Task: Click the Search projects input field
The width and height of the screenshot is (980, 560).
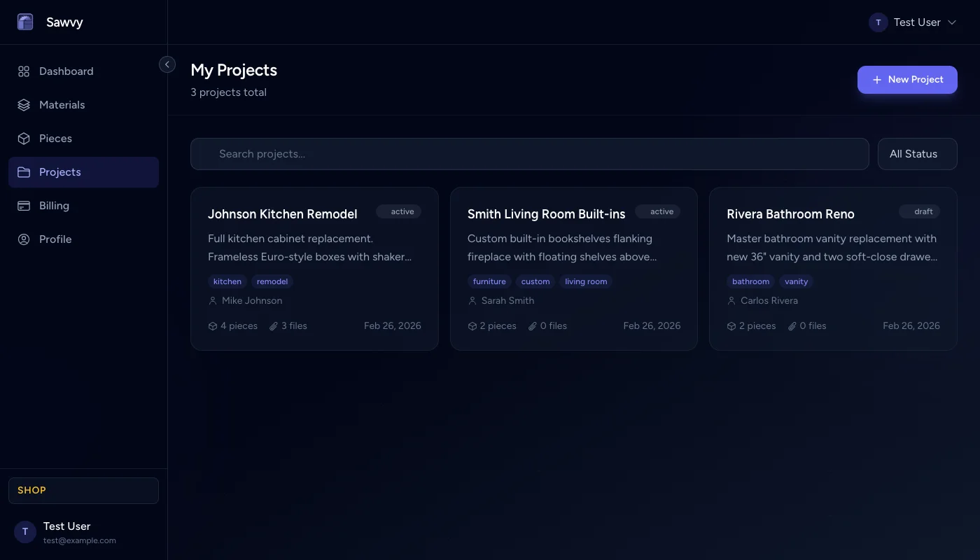Action: [x=529, y=153]
